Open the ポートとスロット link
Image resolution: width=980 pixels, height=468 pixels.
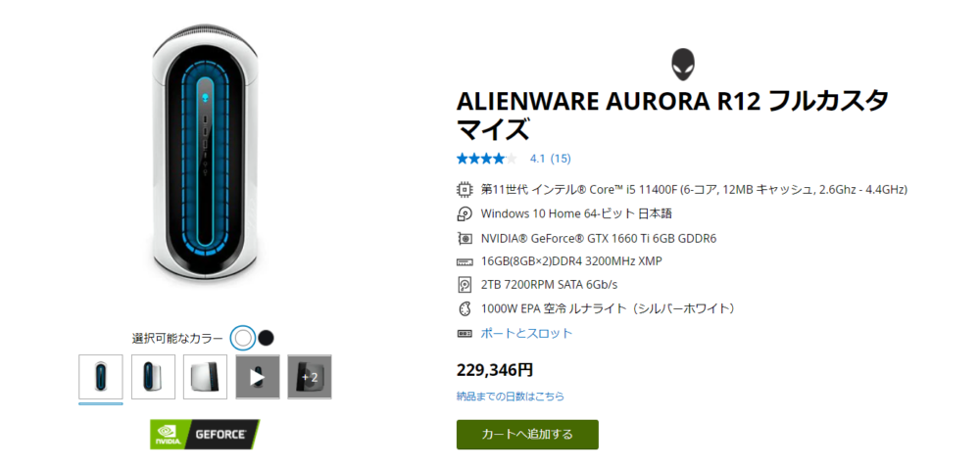(x=526, y=333)
